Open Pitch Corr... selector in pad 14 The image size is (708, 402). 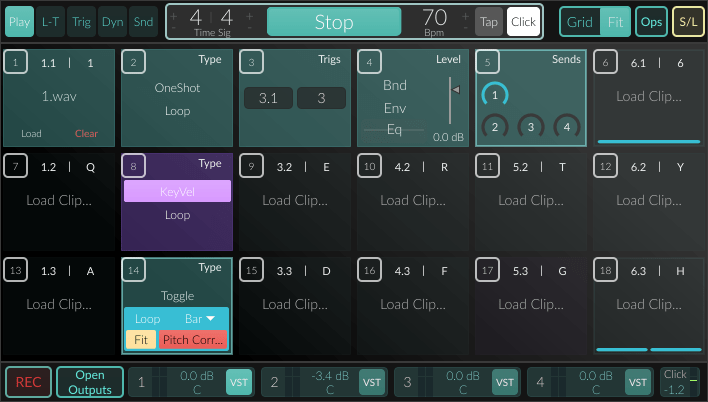click(193, 340)
